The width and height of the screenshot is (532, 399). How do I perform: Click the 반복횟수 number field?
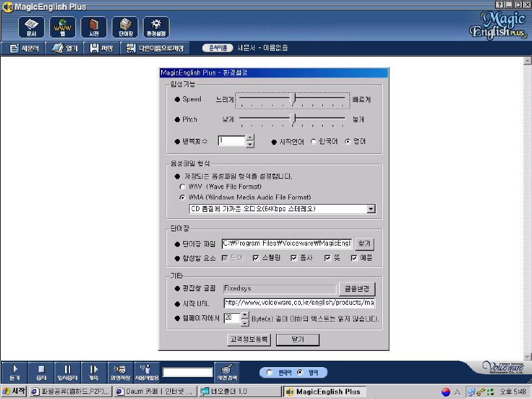click(232, 141)
